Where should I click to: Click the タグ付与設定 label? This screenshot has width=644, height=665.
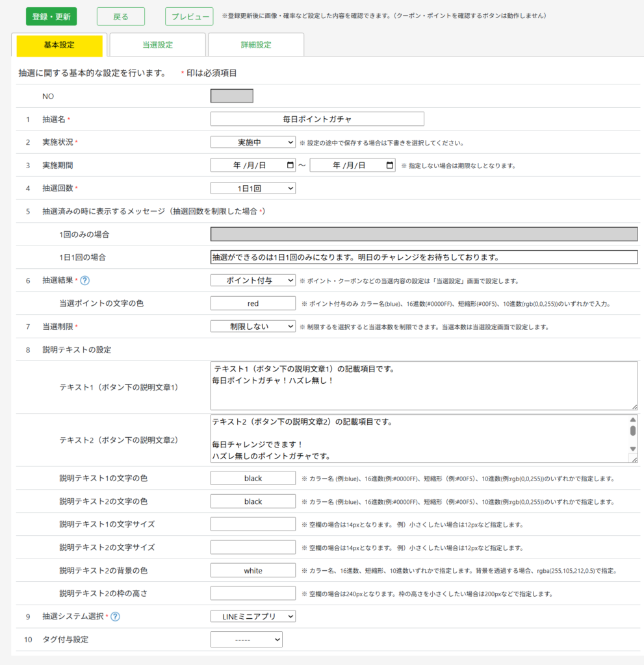[66, 640]
